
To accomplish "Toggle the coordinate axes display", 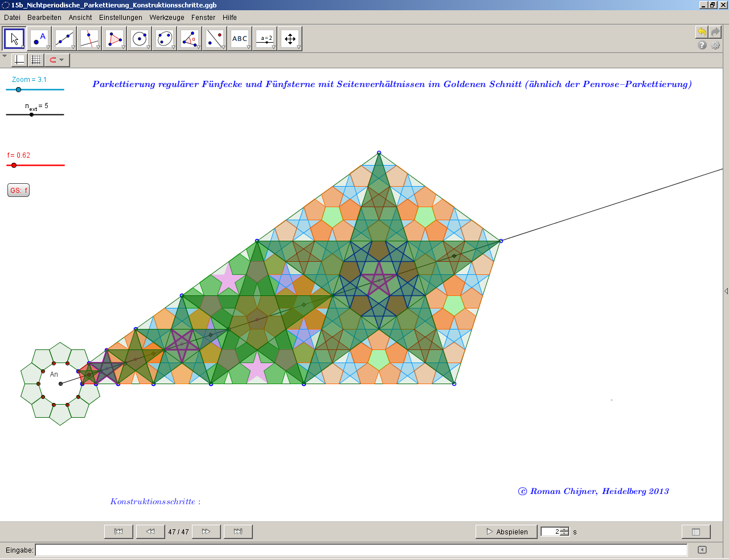I will [x=19, y=60].
